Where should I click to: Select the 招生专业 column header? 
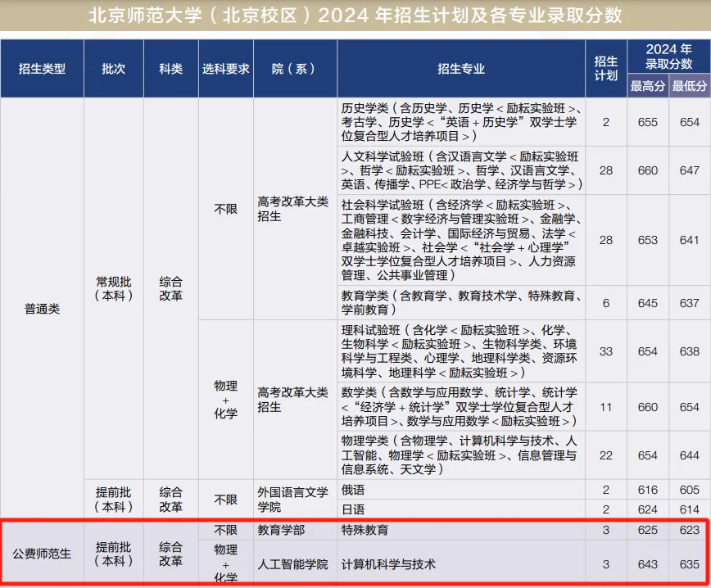(461, 69)
